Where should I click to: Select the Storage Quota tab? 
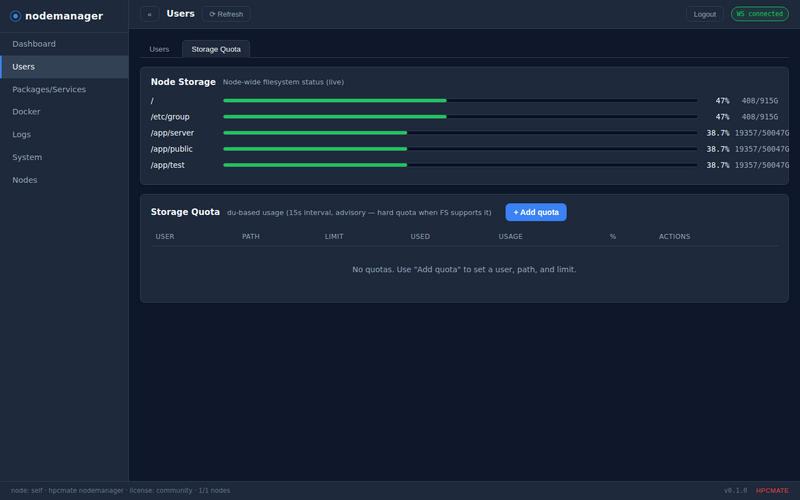coord(216,49)
